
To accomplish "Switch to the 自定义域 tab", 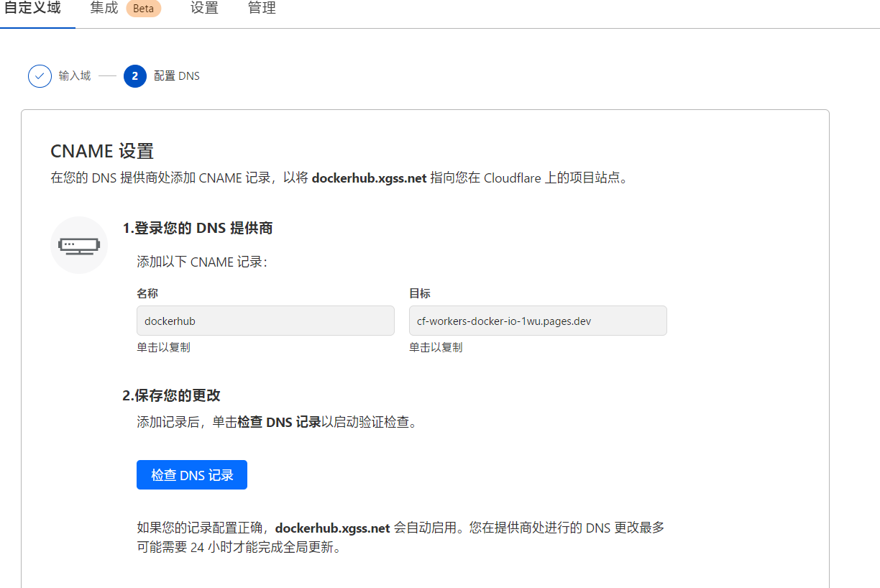I will (x=32, y=9).
